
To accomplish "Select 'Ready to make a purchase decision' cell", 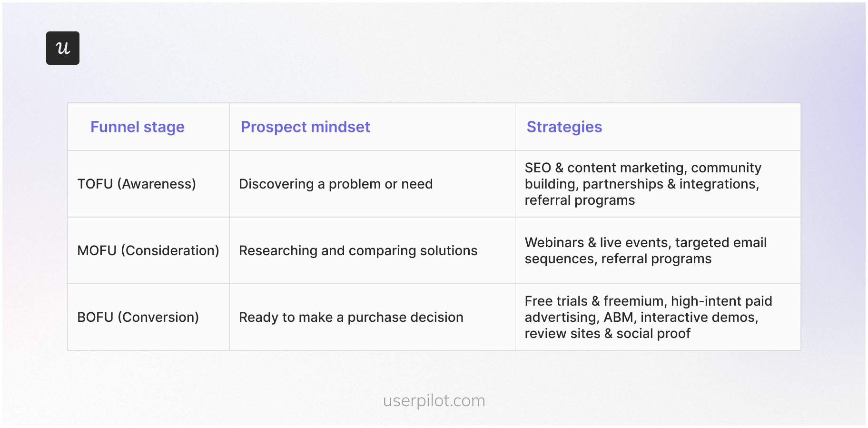I will pyautogui.click(x=351, y=318).
